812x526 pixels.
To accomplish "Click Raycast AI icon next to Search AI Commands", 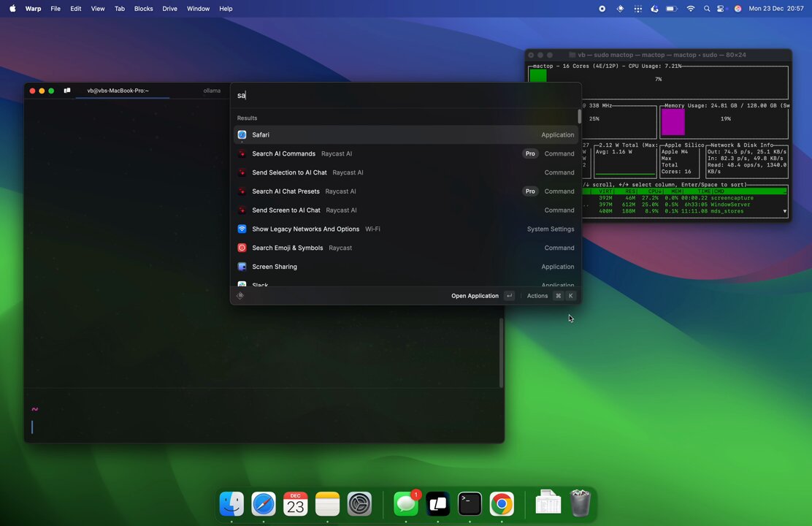I will [242, 153].
